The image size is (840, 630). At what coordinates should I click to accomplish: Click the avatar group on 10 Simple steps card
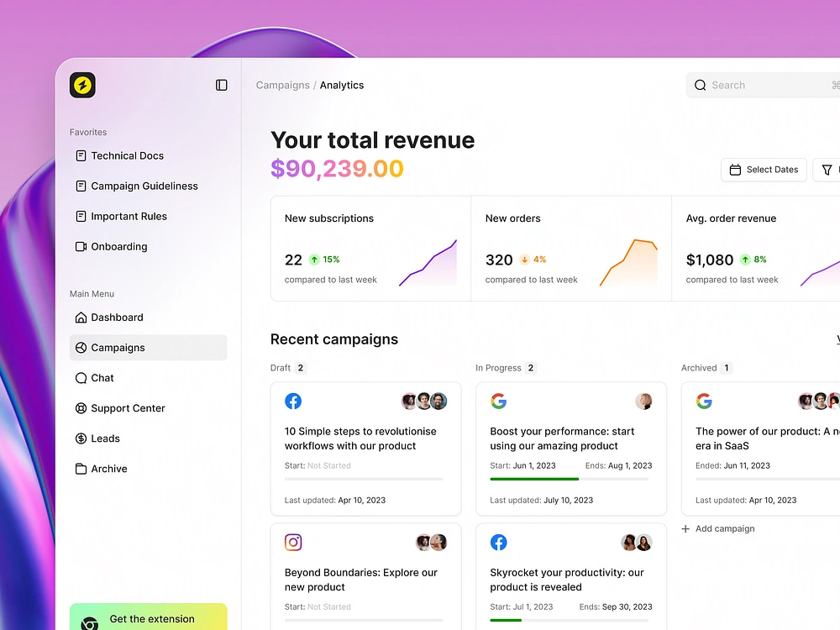[424, 402]
